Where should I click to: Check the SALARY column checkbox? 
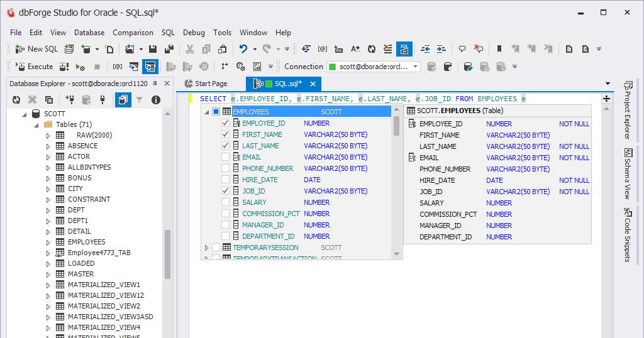click(x=225, y=202)
